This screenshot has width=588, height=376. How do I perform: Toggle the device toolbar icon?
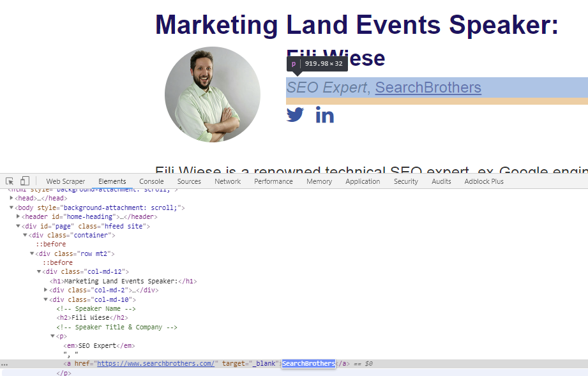(25, 181)
